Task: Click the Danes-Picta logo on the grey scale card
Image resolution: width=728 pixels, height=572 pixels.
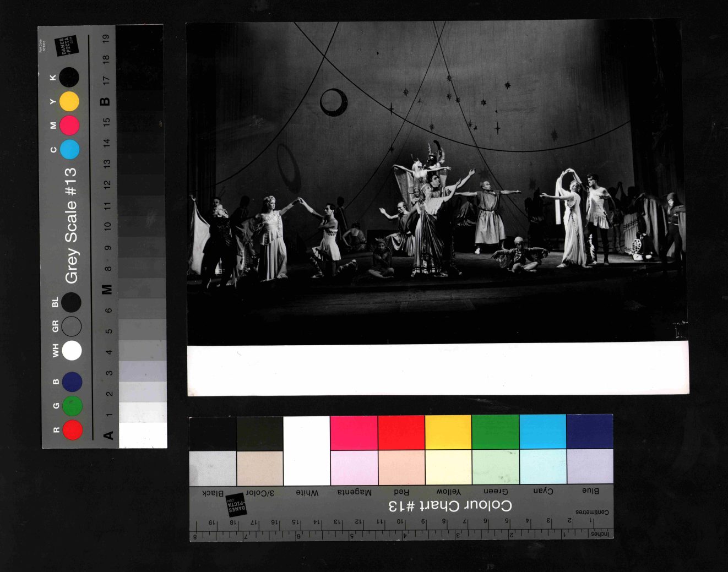Action: point(66,46)
